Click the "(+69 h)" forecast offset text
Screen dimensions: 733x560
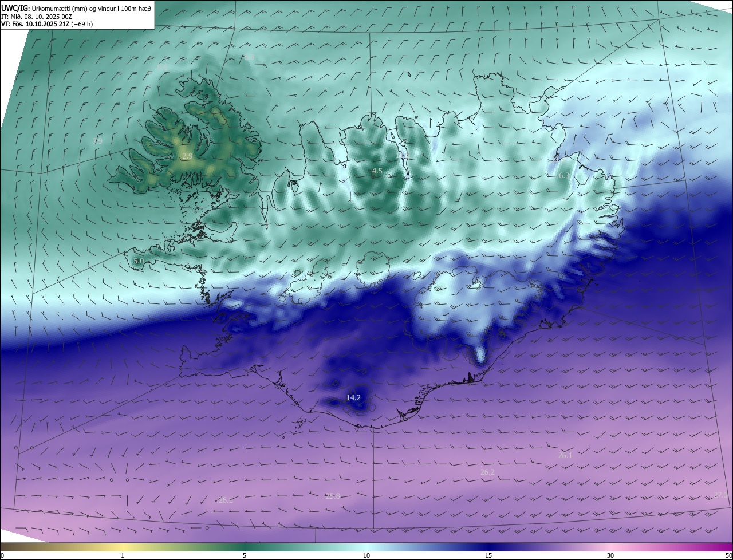click(x=83, y=24)
